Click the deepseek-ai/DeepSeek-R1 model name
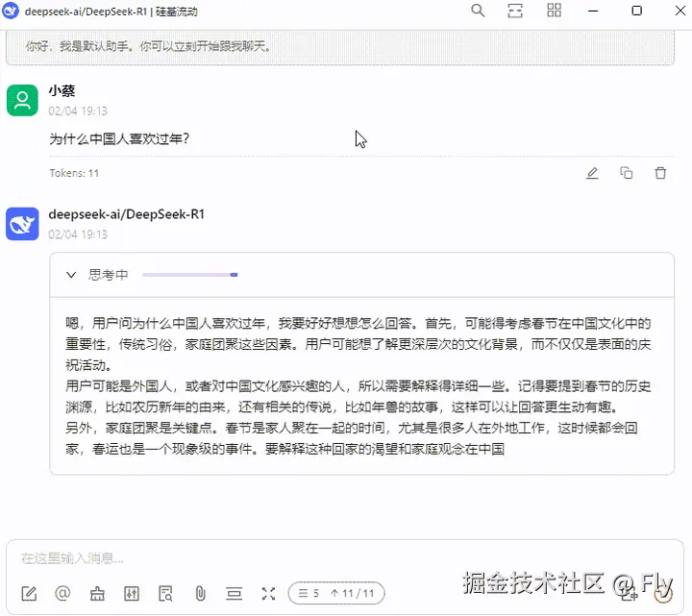Image resolution: width=692 pixels, height=616 pixels. (x=127, y=214)
